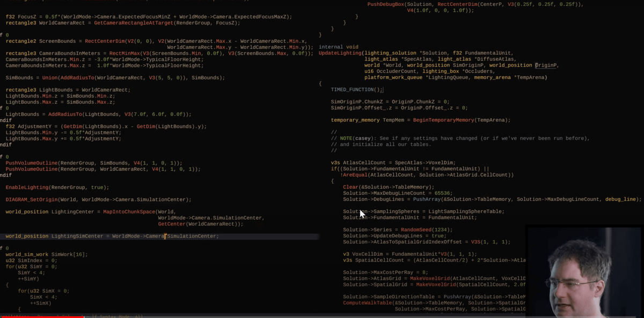Viewport: 644px width, 318px height.
Task: Click the presenter webcam overlay
Action: coord(585,271)
